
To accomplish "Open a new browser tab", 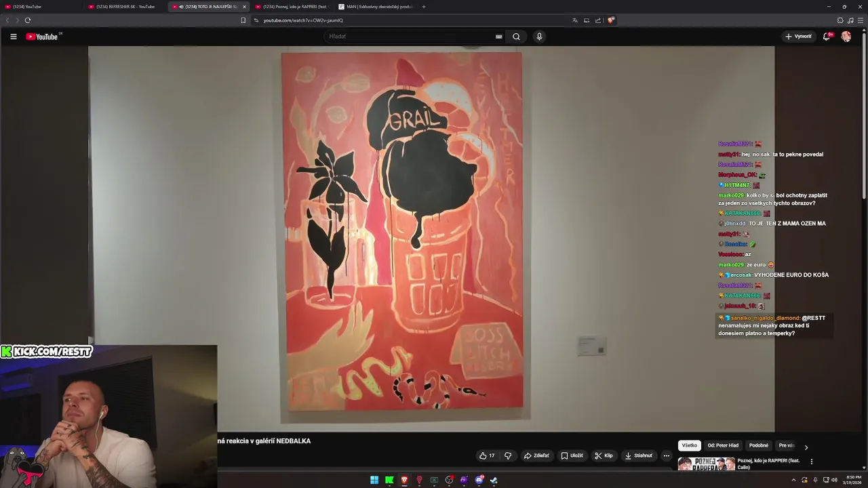I will [x=424, y=7].
